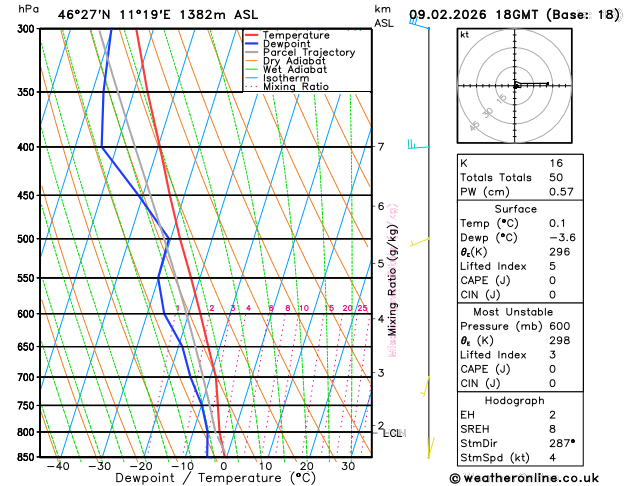629x486 pixels.
Task: Click the '30' temperature axis label
Action: click(x=348, y=466)
